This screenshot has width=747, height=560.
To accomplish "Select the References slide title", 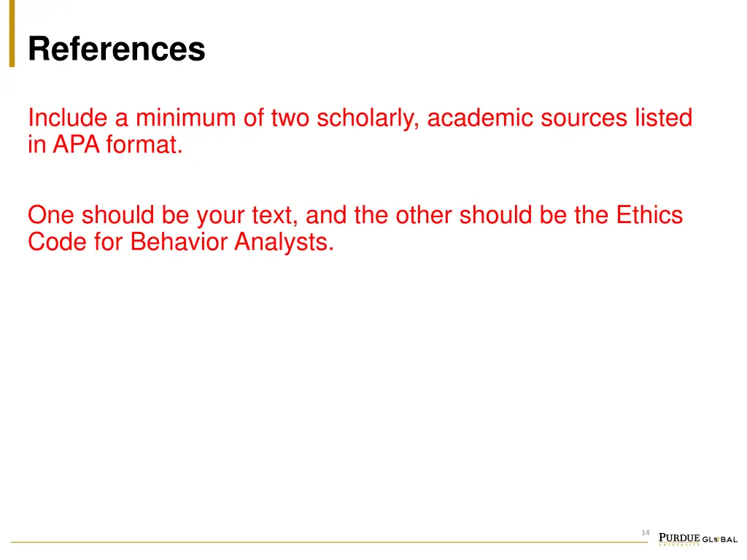I will tap(117, 49).
